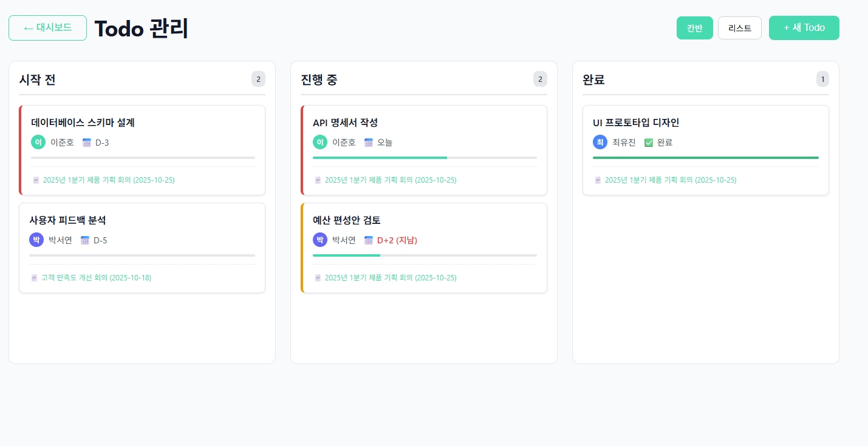Click the 시작 전 column count badge
Viewport: 868px width, 446px height.
(258, 79)
